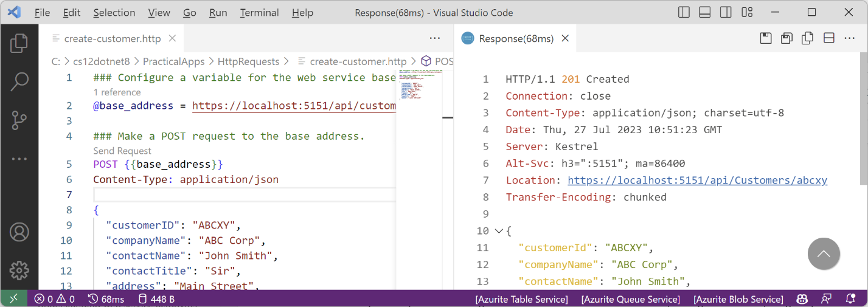This screenshot has height=307, width=868.
Task: Click the scroll-to-top round arrow button
Action: point(824,254)
